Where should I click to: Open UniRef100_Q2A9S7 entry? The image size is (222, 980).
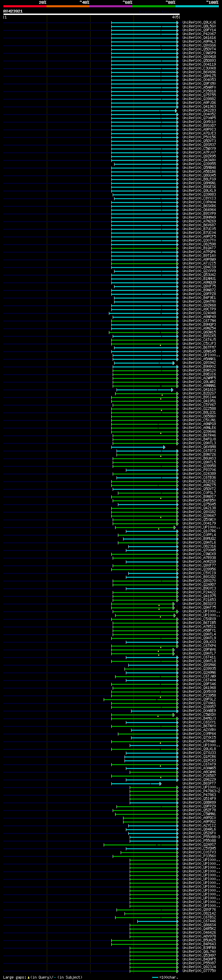click(199, 844)
